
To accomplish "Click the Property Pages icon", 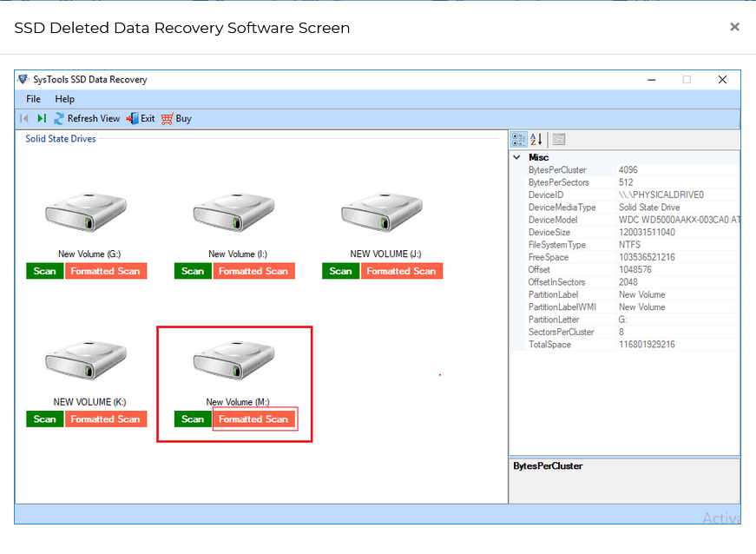I will click(559, 139).
